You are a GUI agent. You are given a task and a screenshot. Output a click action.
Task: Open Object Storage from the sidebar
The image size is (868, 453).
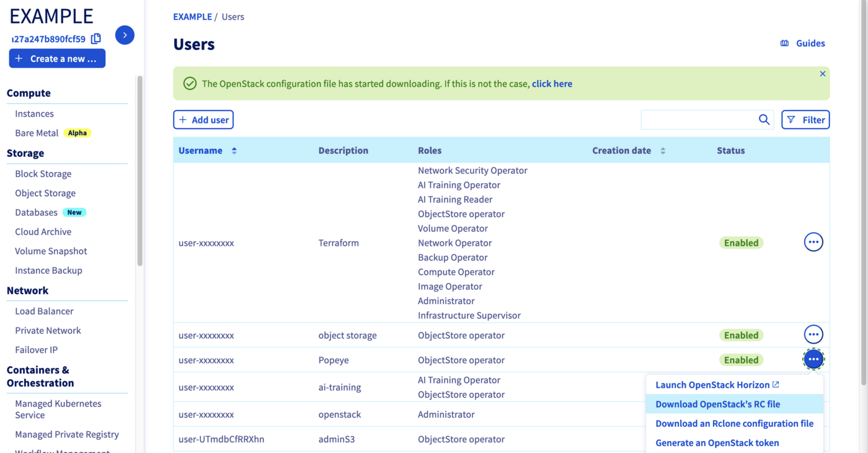coord(45,193)
